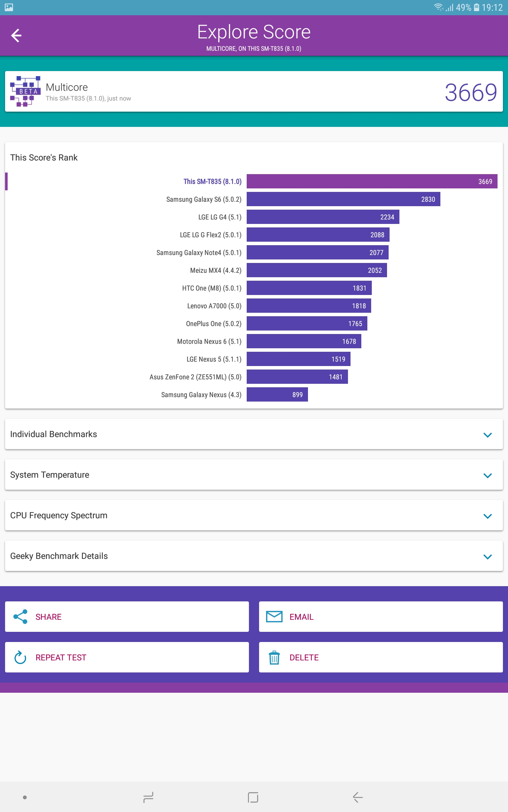Tap the battery status icon
This screenshot has height=812, width=508.
[x=477, y=7]
